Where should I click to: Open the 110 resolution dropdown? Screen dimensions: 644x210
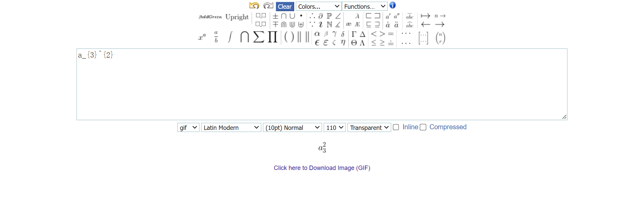pyautogui.click(x=335, y=128)
